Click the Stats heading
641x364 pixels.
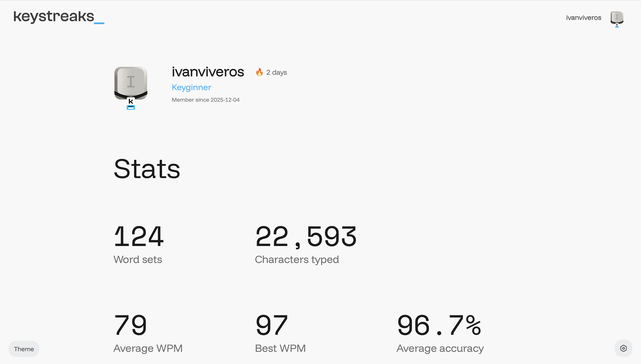147,169
